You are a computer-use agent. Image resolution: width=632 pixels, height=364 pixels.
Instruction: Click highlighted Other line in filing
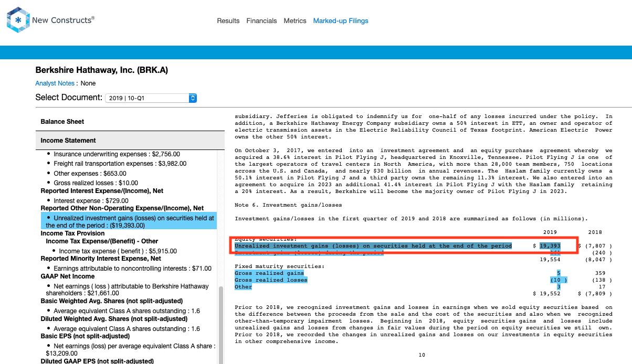(x=243, y=287)
